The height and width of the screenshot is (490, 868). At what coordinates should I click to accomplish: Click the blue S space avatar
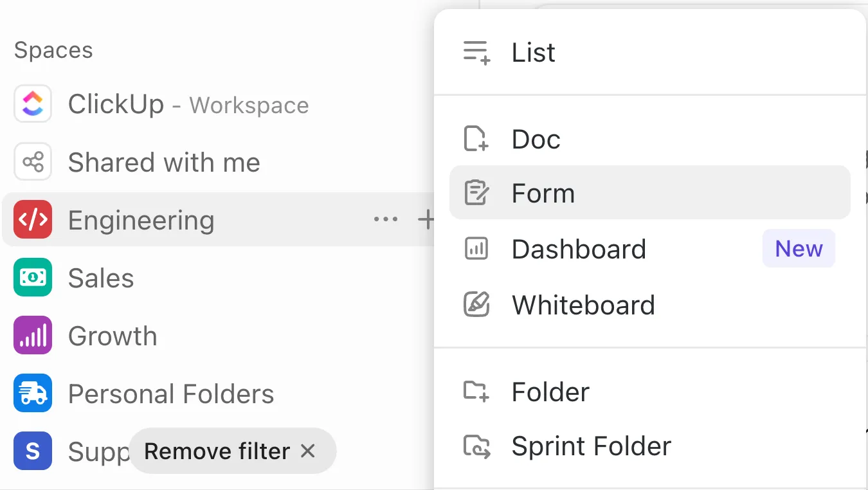click(x=33, y=451)
